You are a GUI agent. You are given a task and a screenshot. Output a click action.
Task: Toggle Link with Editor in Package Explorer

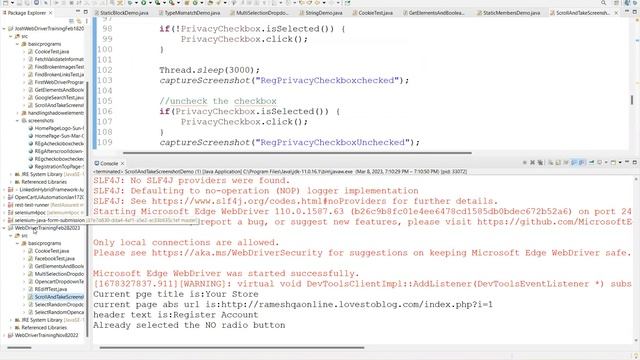[79, 21]
